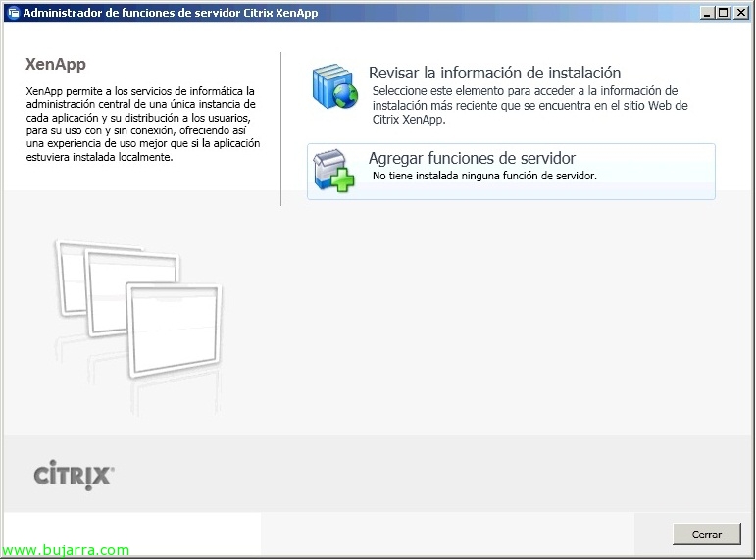Click the 'Cerrar' button
The width and height of the screenshot is (756, 560).
click(706, 534)
